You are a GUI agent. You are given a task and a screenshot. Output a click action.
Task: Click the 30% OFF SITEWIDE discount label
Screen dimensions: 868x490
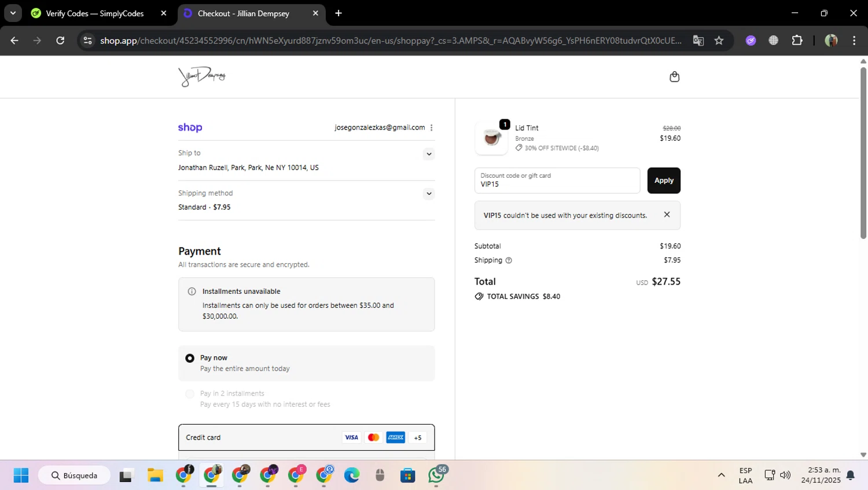[561, 148]
